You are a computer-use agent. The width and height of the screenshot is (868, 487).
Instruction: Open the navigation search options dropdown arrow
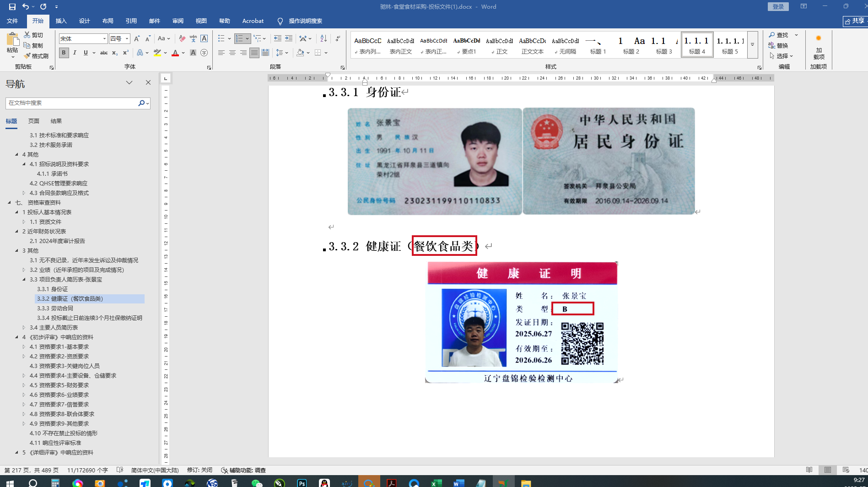pos(147,103)
